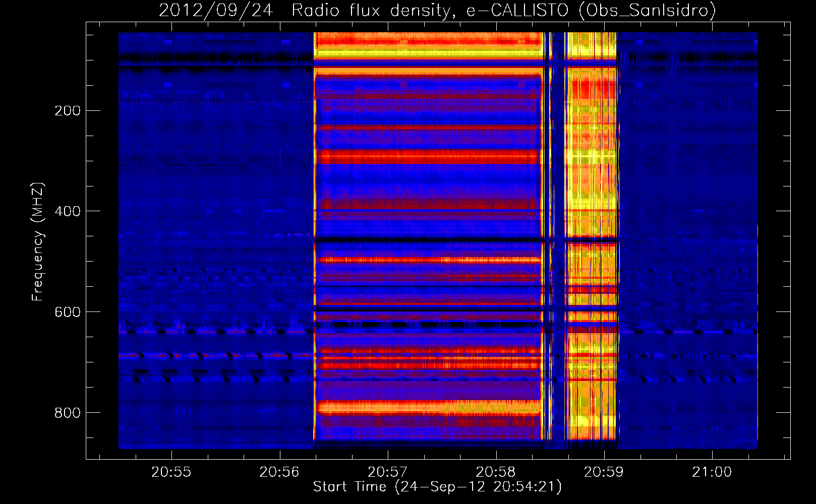Select the 'Frequency (MHZ)' axis label
The image size is (816, 504).
pyautogui.click(x=38, y=242)
